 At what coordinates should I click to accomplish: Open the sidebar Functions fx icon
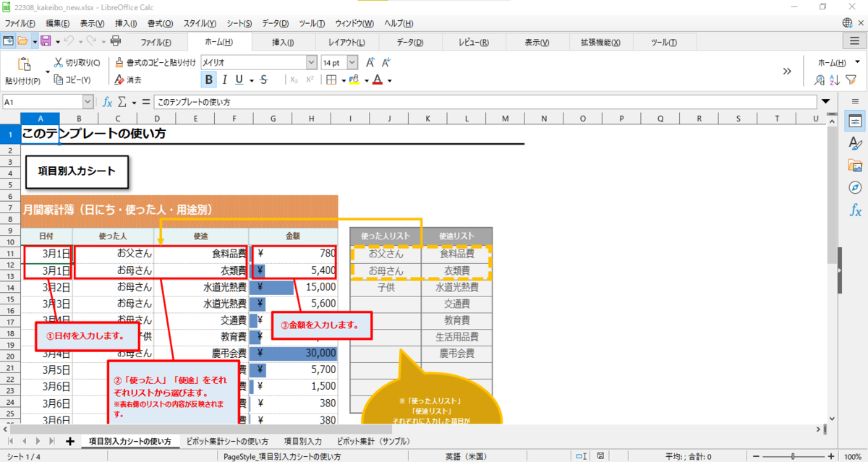(x=855, y=210)
